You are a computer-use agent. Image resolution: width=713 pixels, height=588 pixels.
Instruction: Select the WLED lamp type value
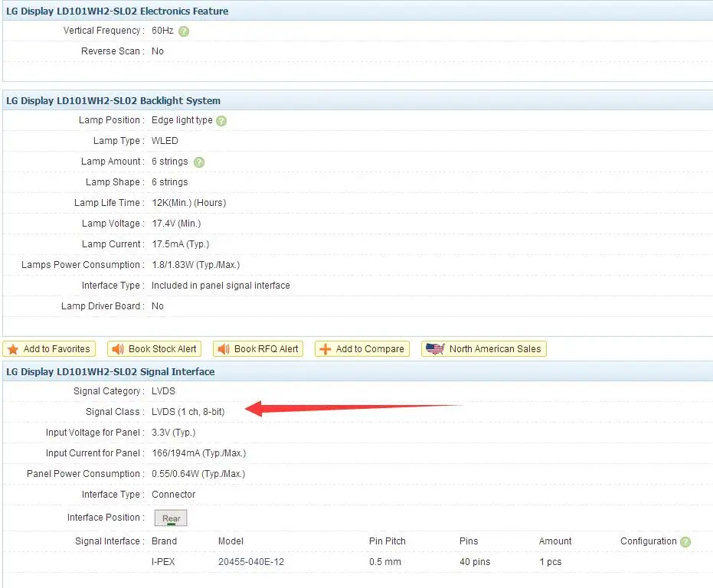coord(165,141)
